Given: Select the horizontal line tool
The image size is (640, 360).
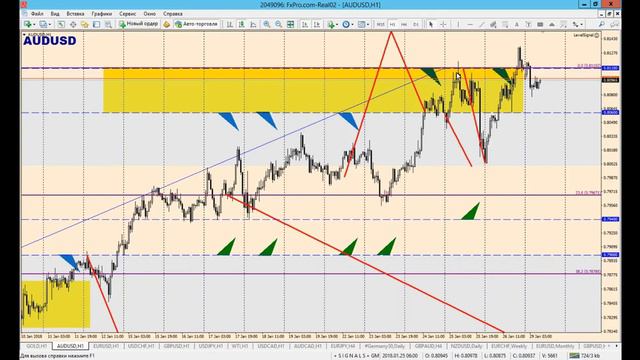Looking at the screenshot, I should [x=470, y=24].
